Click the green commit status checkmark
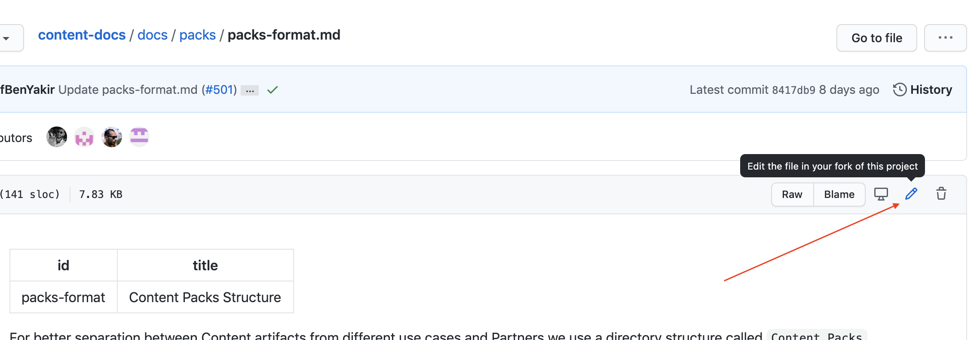 [x=273, y=90]
